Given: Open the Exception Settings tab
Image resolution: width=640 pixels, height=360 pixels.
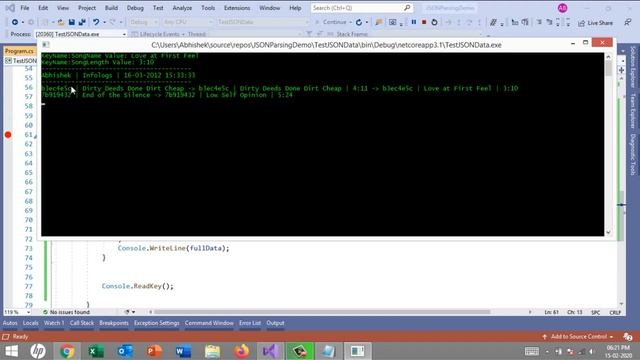Looking at the screenshot, I should pos(157,323).
